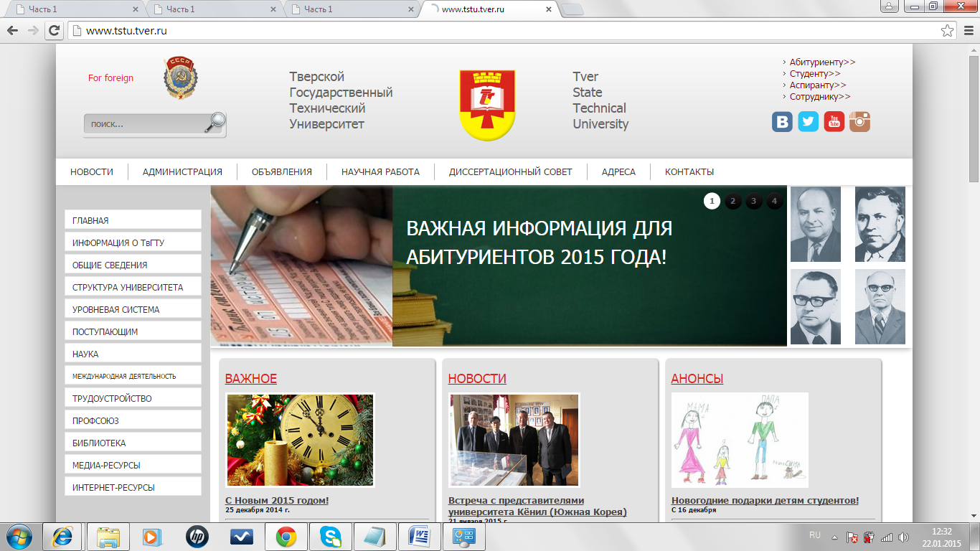Show banner slide 2

pos(732,201)
